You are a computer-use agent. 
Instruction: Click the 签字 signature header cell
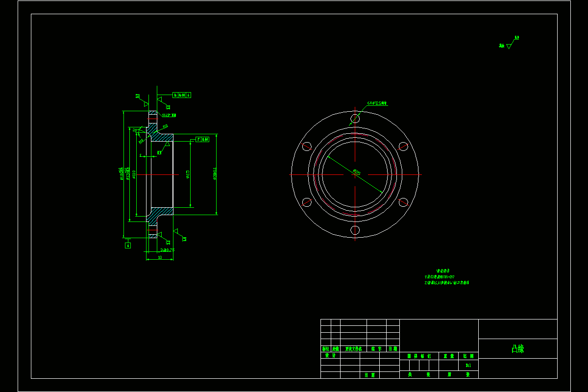376,349
